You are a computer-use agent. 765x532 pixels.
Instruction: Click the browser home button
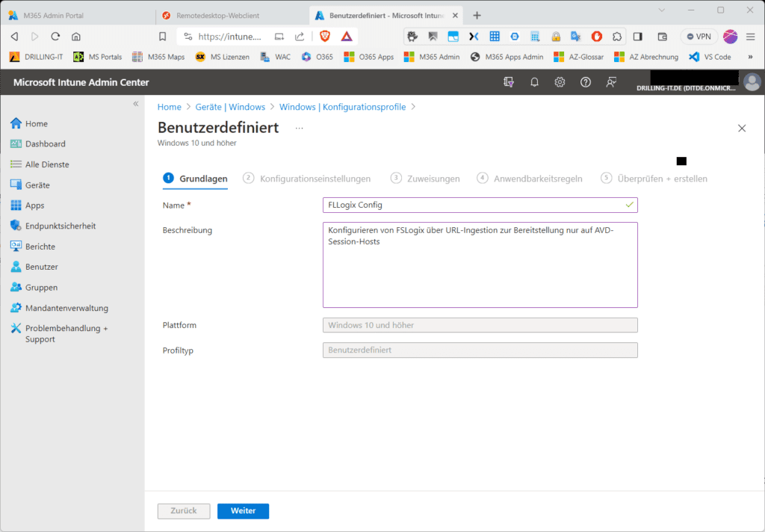pos(76,37)
